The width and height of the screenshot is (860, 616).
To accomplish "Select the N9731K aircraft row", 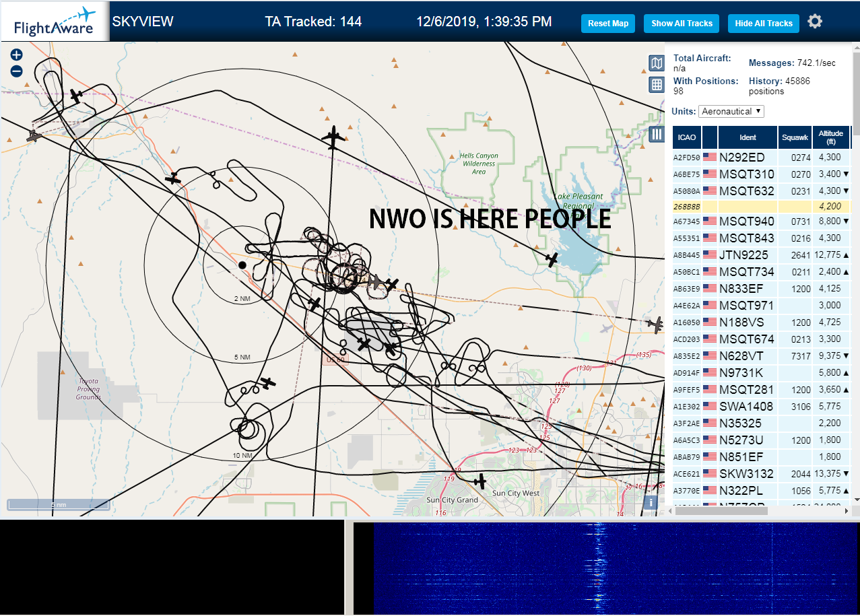I will pyautogui.click(x=761, y=373).
